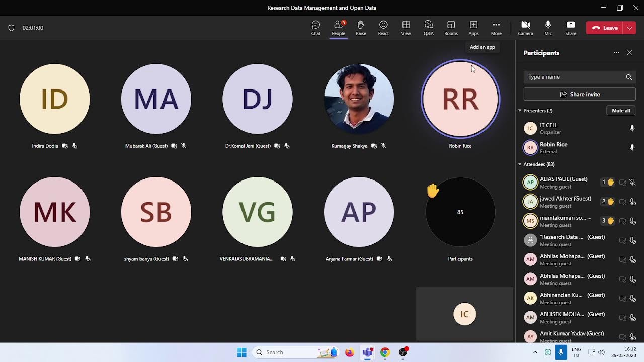Collapse the Attendees section

(520, 164)
